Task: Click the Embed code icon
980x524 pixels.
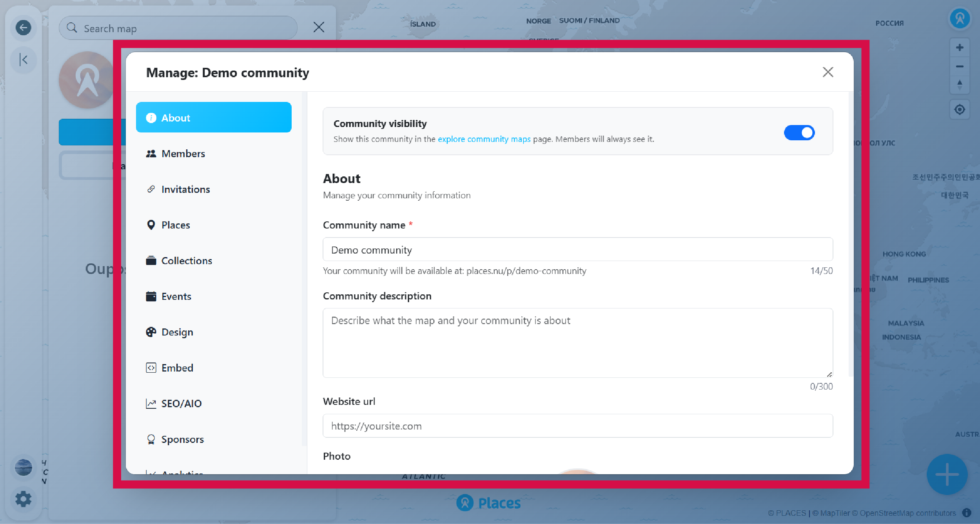Action: coord(151,368)
